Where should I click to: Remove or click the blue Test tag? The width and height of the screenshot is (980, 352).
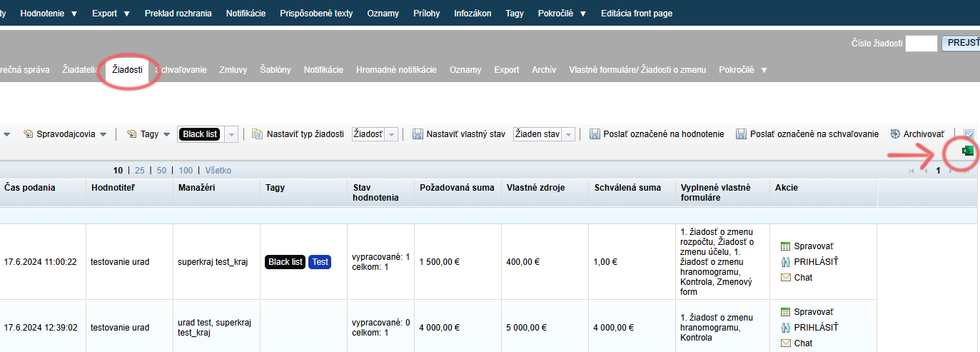point(320,262)
